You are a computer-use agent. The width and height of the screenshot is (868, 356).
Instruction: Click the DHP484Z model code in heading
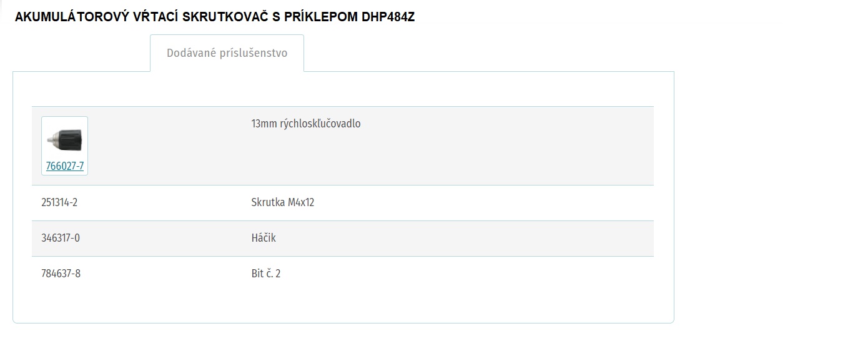(388, 17)
